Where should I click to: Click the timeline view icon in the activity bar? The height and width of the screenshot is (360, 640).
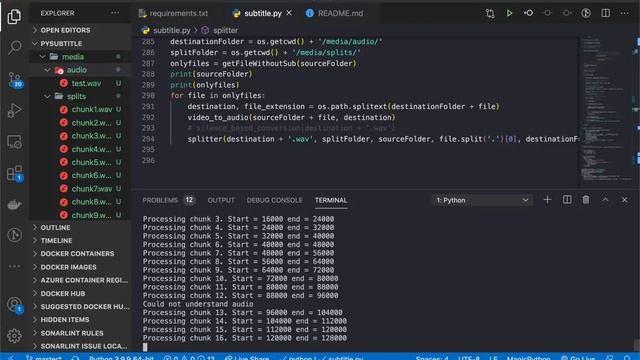click(x=14, y=235)
